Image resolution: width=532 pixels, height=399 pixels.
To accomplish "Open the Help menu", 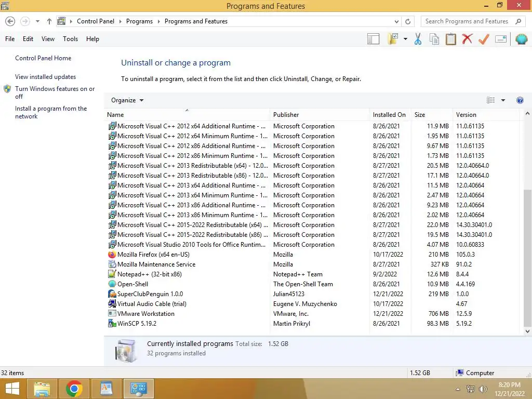I will [x=92, y=39].
